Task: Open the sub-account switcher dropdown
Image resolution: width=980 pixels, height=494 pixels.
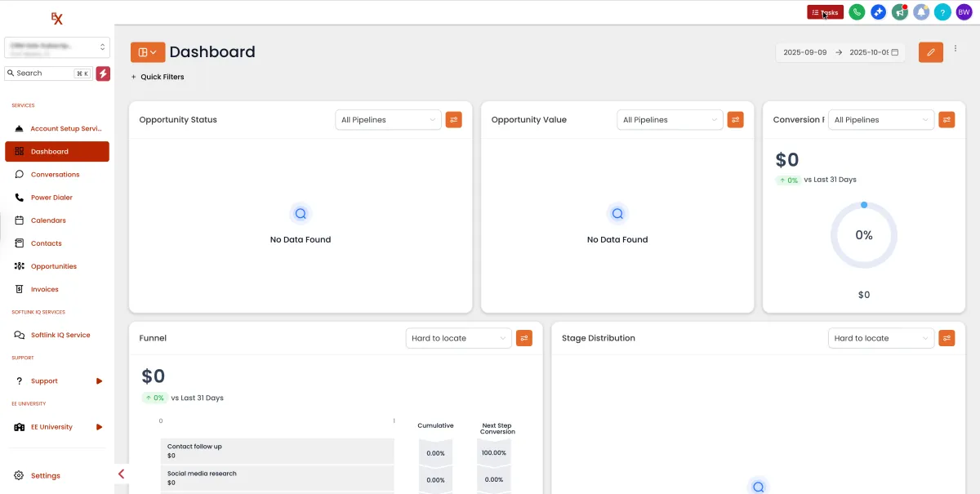Action: pos(57,47)
